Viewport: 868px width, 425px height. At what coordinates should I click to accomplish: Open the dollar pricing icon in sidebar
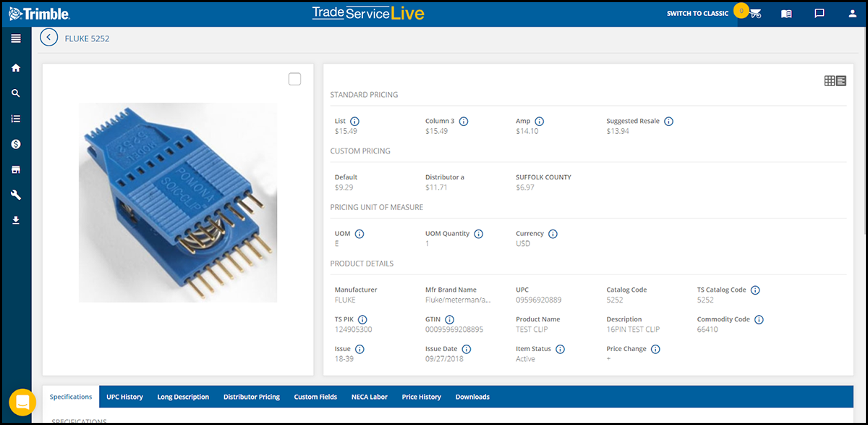16,144
